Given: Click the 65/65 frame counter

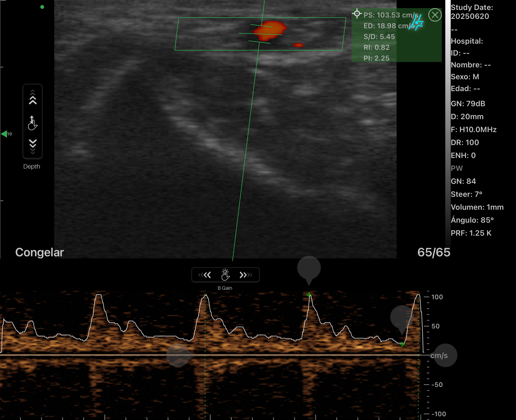Looking at the screenshot, I should coord(434,253).
